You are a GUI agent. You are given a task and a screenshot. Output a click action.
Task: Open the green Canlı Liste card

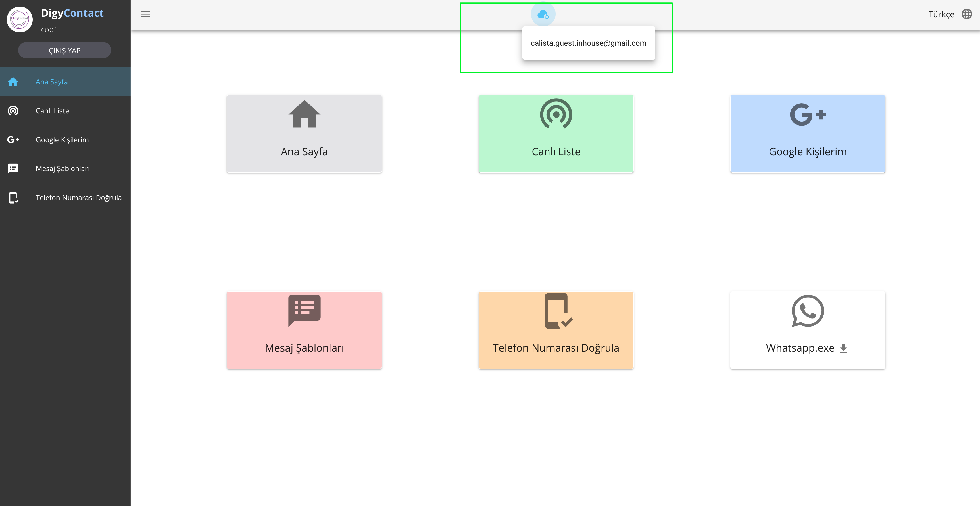(x=556, y=134)
